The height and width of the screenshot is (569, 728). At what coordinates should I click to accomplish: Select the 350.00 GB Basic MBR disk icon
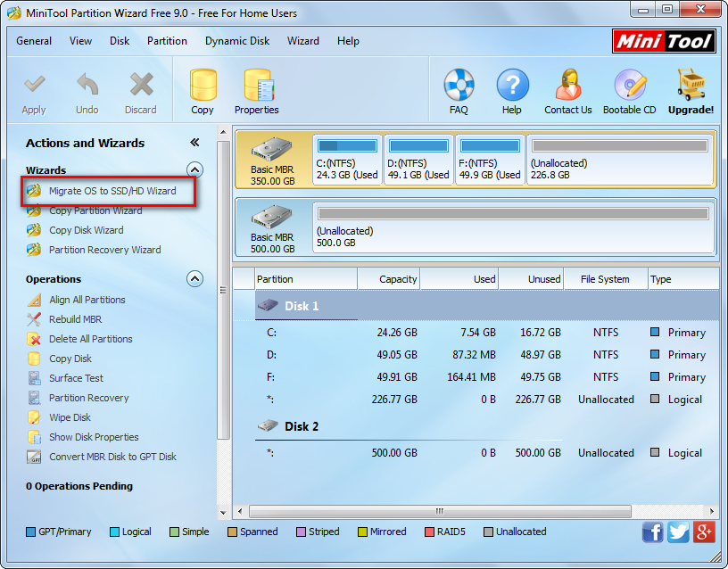(x=272, y=149)
